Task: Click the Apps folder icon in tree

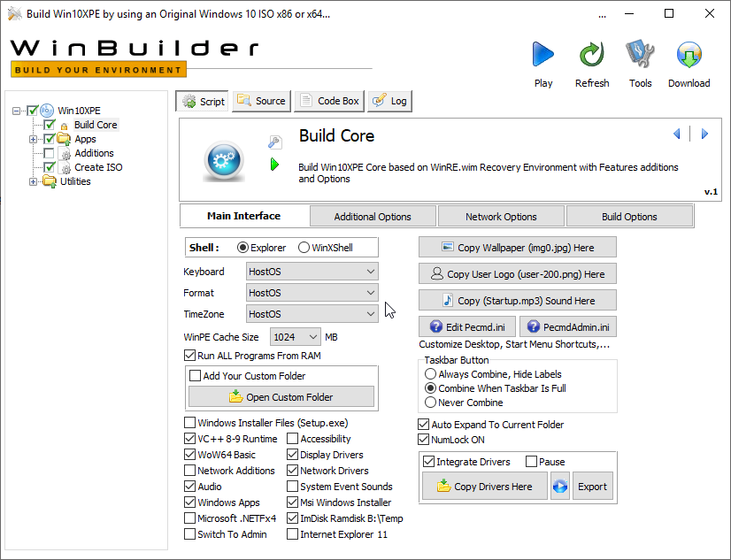Action: (x=64, y=139)
